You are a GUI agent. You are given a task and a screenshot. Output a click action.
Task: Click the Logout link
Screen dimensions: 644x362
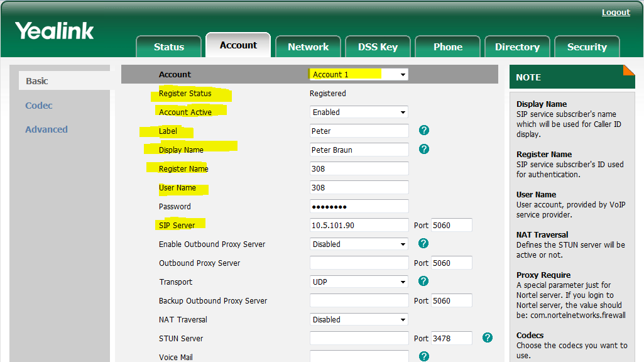click(x=616, y=13)
